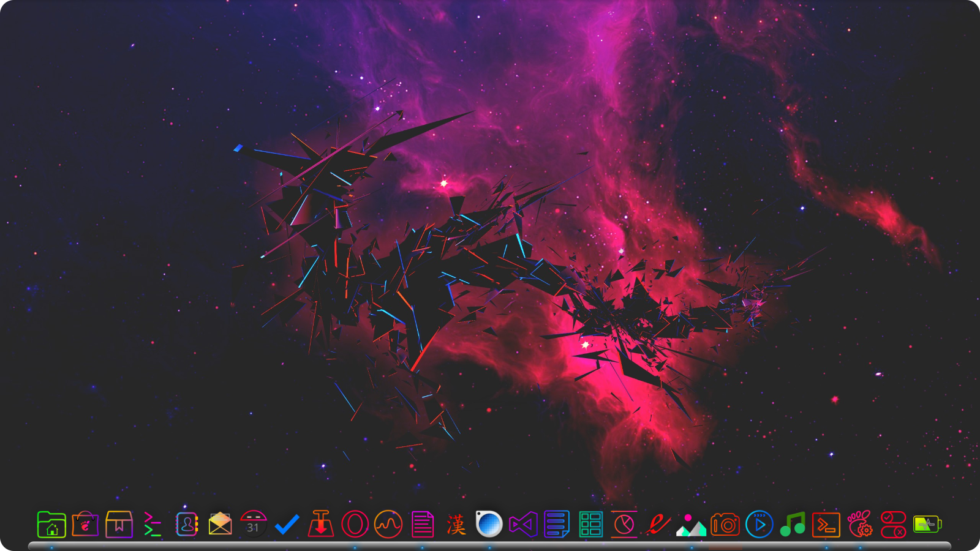Viewport: 980px width, 551px height.
Task: Open the calendar icon showing 31
Action: [x=254, y=525]
